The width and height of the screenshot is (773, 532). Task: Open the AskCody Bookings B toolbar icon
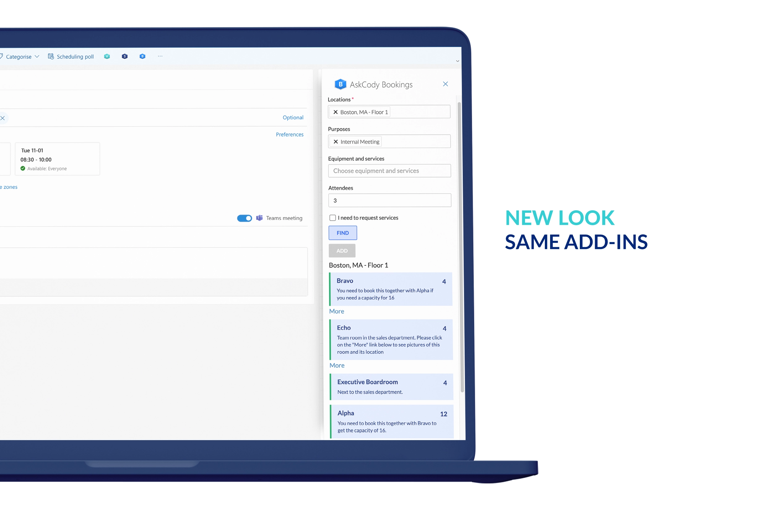click(x=142, y=56)
